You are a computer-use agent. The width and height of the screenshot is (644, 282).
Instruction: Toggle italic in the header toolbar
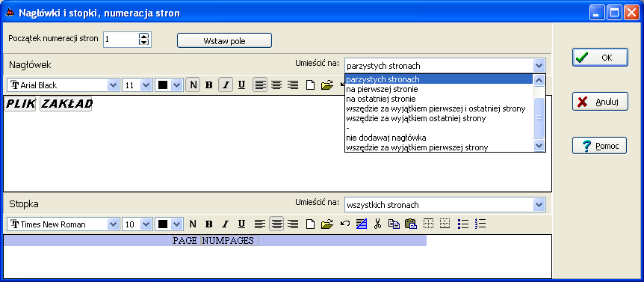(226, 85)
